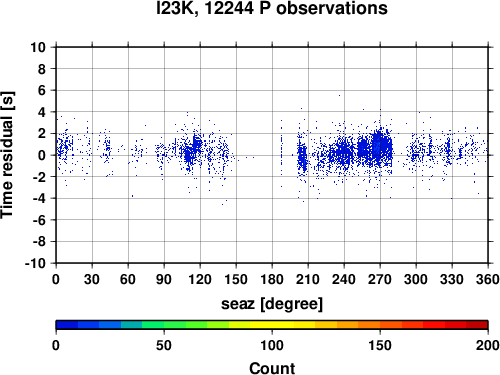Click the x-axis tick label 90

click(x=164, y=279)
